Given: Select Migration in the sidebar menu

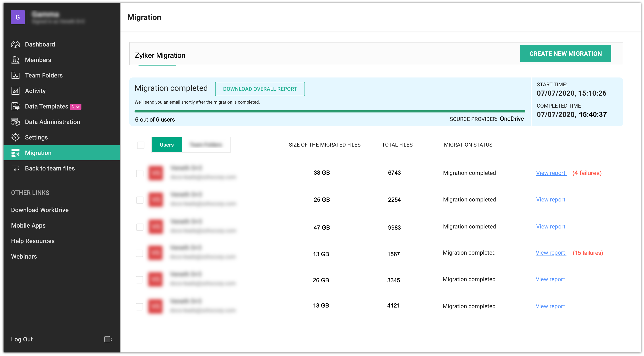Looking at the screenshot, I should tap(38, 153).
